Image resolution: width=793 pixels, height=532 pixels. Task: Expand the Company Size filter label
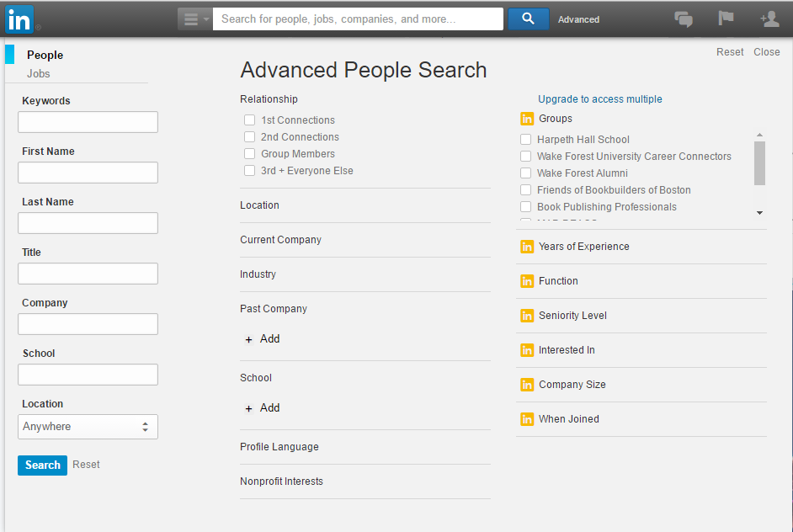coord(572,385)
